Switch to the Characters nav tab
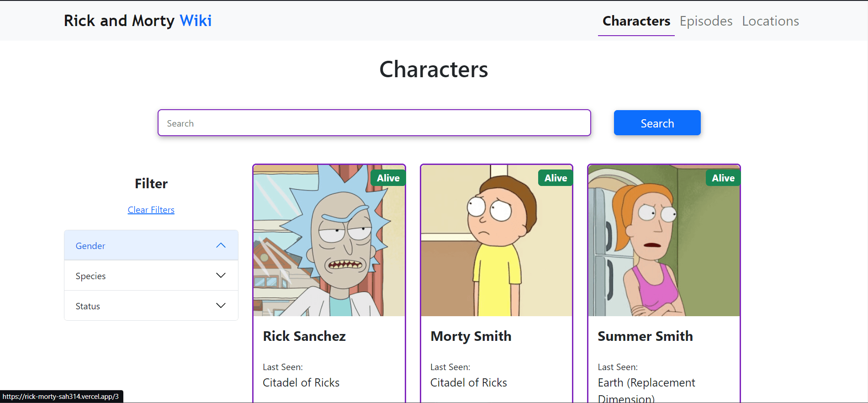Viewport: 868px width, 403px height. pyautogui.click(x=636, y=21)
